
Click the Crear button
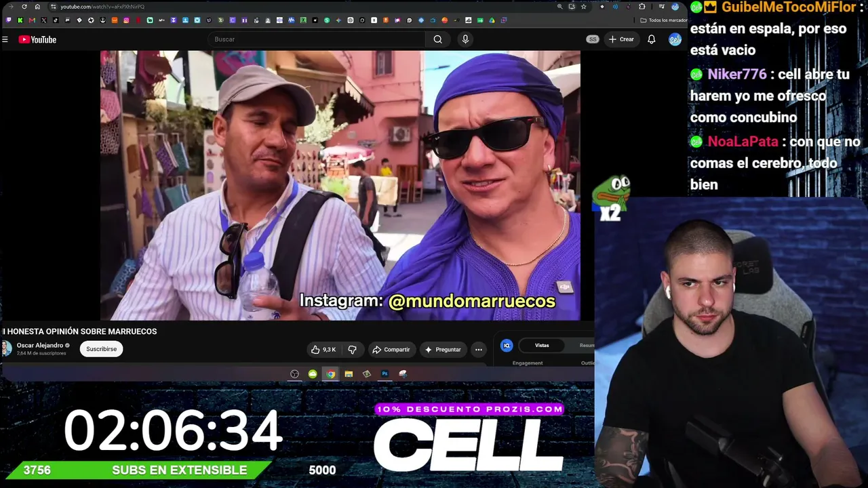(621, 39)
